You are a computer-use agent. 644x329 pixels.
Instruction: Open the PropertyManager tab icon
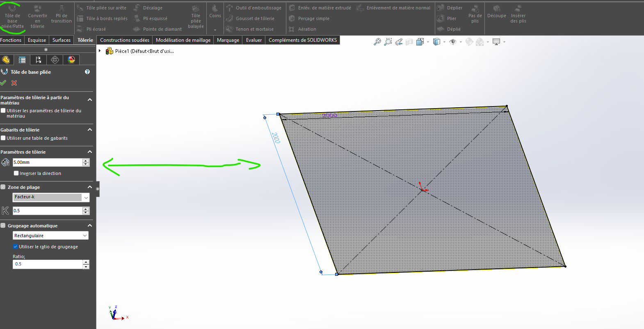click(22, 60)
